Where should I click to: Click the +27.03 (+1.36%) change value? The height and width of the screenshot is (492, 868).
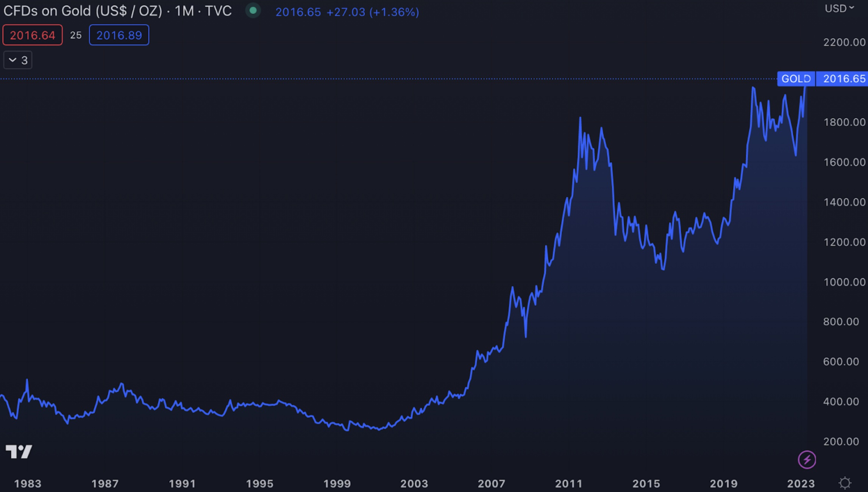click(x=373, y=12)
